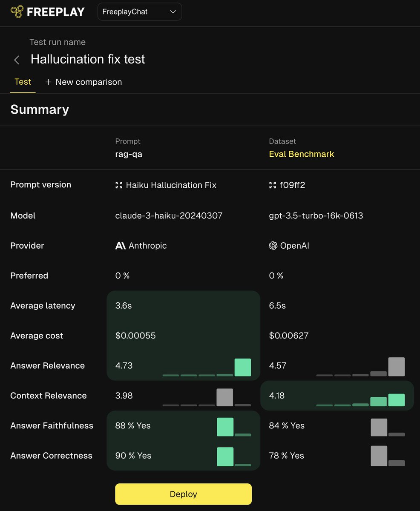
Task: Click the Anthropic provider logo
Action: click(x=121, y=246)
